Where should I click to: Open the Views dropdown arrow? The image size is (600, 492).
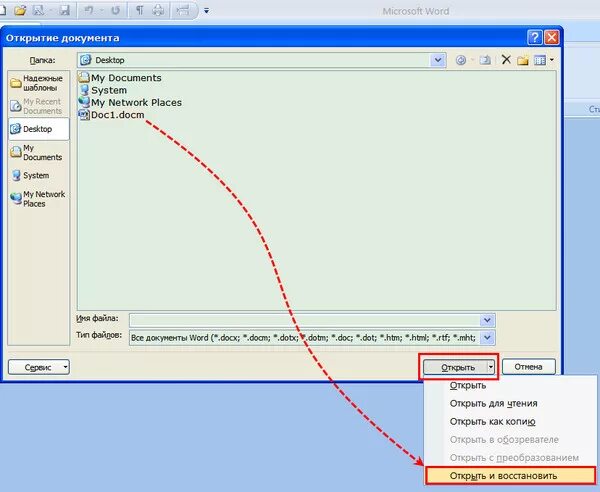pos(551,60)
